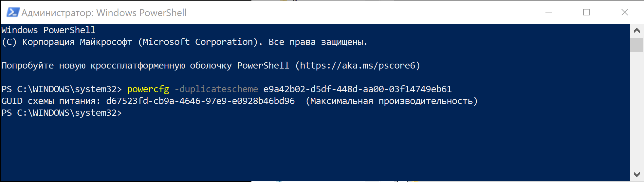Click the scrollbar up arrow
This screenshot has width=644, height=182.
[x=637, y=30]
